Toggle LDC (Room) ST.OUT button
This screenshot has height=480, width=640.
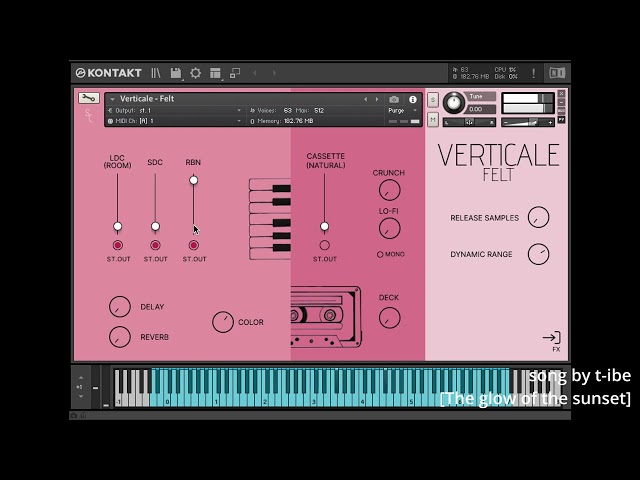[x=118, y=245]
